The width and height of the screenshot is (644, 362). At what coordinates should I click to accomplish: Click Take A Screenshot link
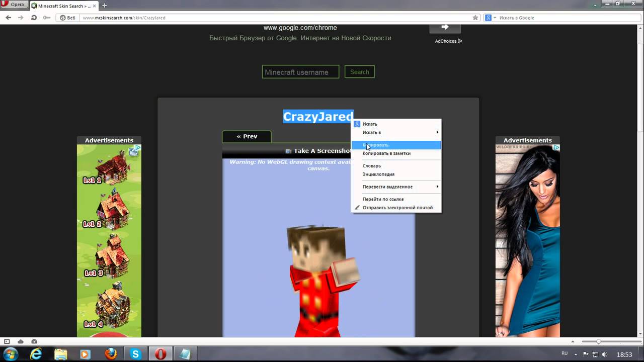(x=318, y=151)
